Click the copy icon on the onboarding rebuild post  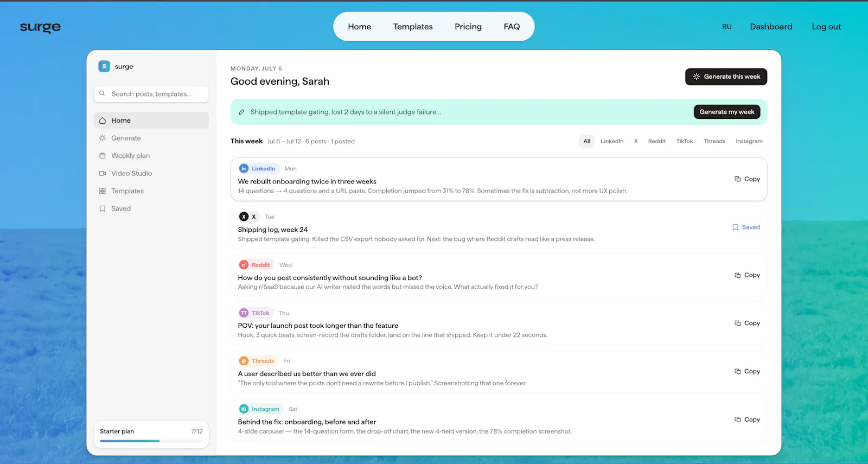pyautogui.click(x=738, y=179)
